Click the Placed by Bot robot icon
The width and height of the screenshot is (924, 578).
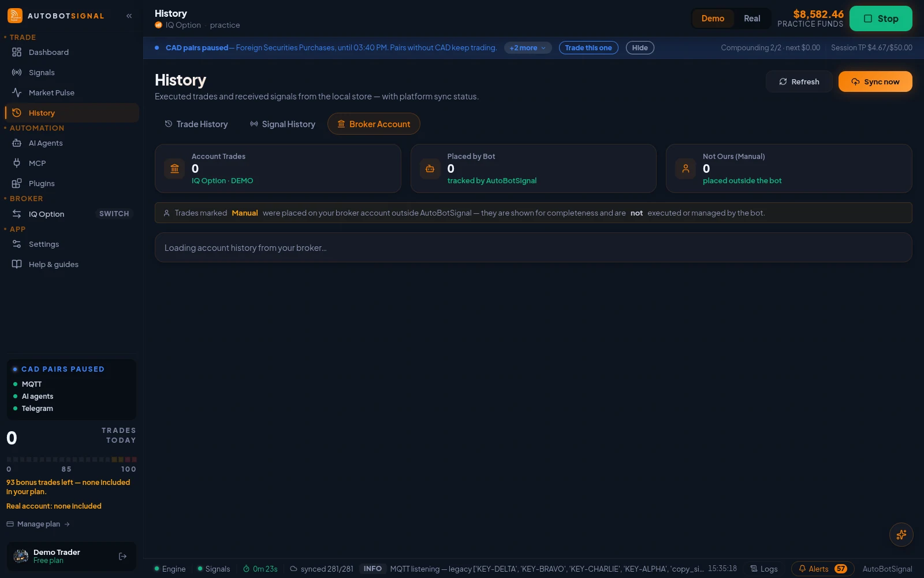coord(430,169)
